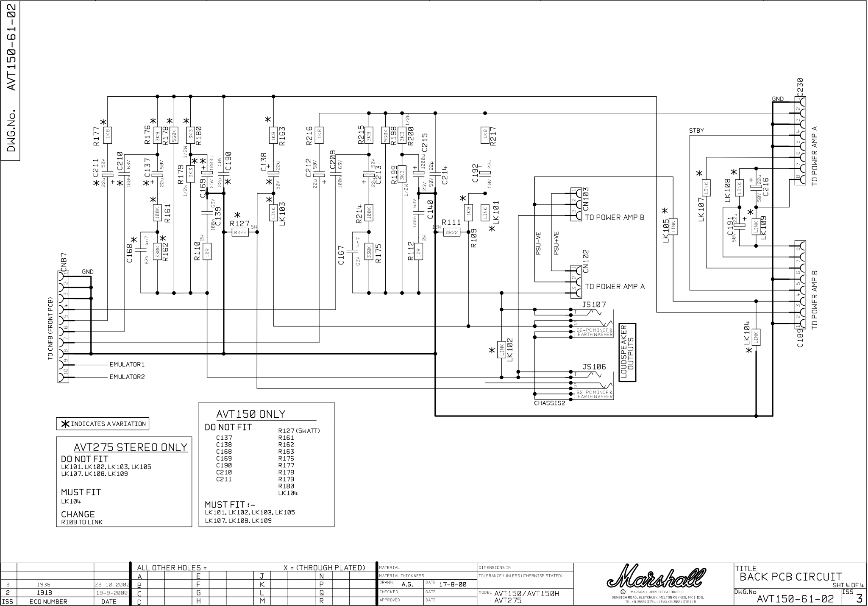This screenshot has height=606, width=868.
Task: Click the BACK PCB CIRCUIT title
Action: coord(791,577)
